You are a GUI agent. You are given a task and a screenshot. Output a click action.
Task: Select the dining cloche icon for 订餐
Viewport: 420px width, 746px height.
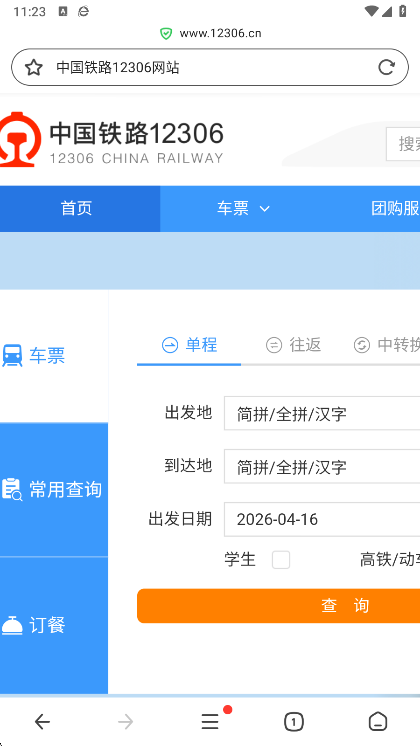[x=12, y=625]
